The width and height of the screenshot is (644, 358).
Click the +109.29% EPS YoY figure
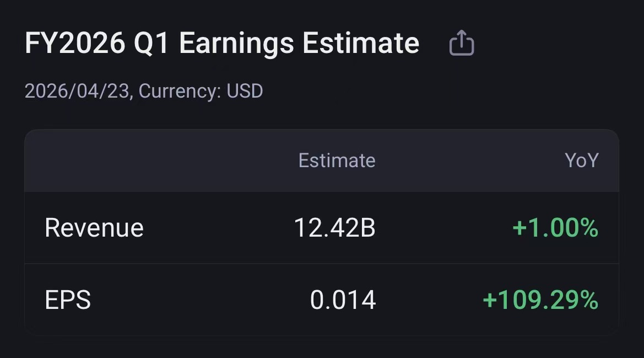(540, 300)
